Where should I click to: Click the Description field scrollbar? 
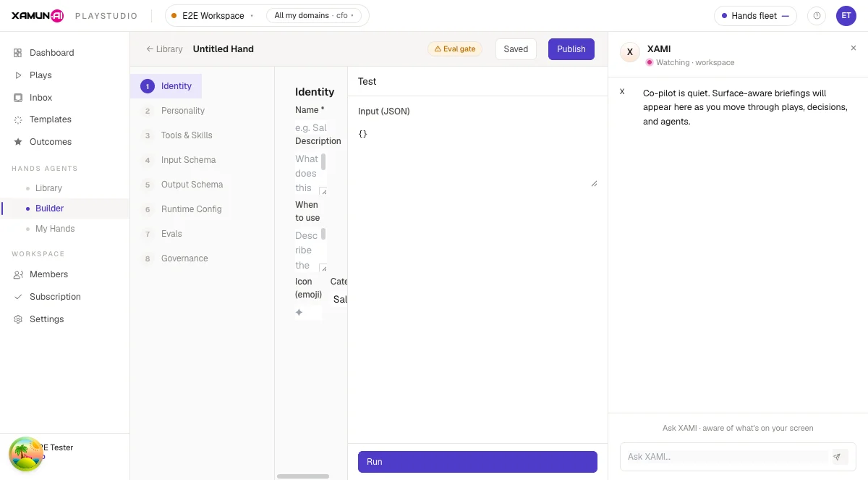323,161
